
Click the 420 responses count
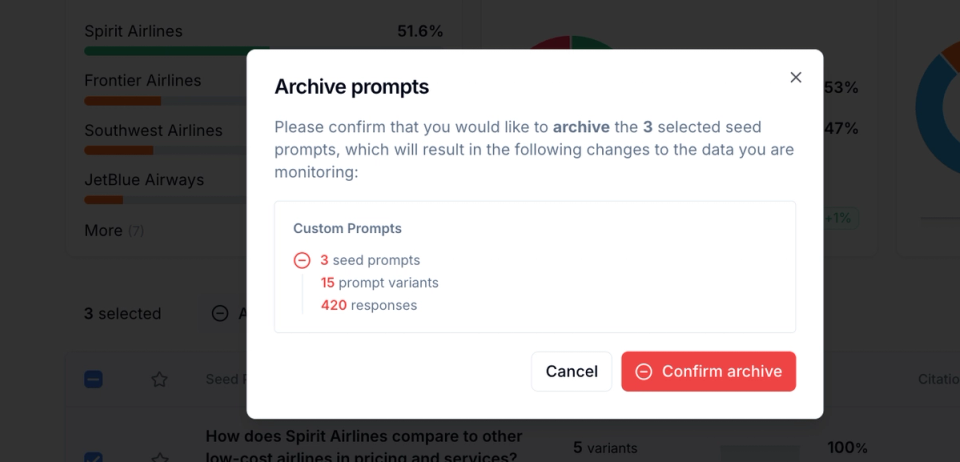[369, 305]
